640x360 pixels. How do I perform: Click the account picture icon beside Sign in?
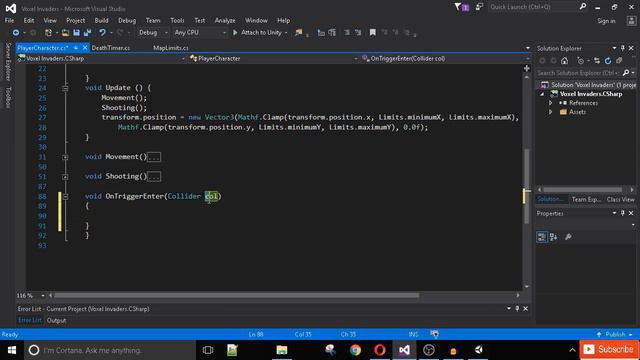point(631,21)
